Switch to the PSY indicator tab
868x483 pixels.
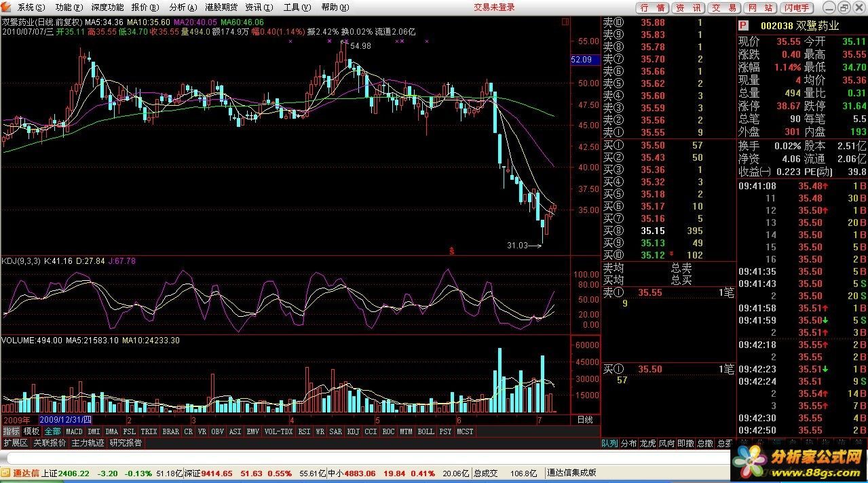(x=445, y=431)
